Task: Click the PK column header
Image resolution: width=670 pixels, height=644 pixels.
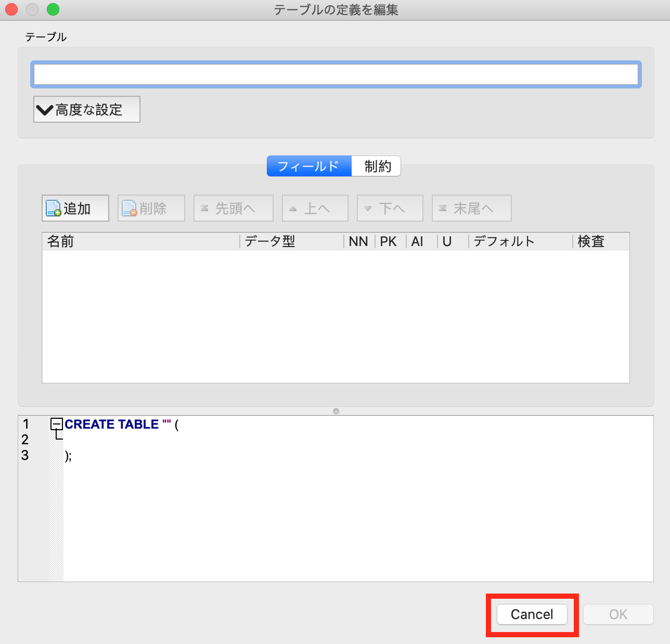Action: click(x=391, y=241)
